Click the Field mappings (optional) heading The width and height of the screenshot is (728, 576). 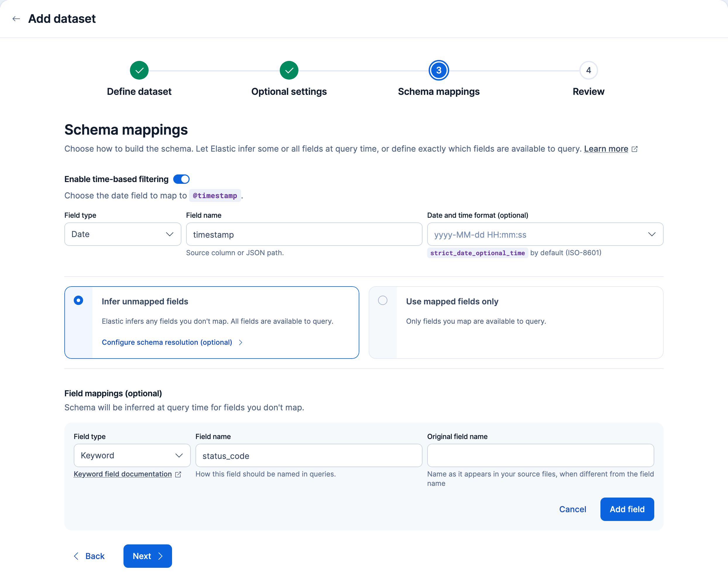pyautogui.click(x=113, y=393)
